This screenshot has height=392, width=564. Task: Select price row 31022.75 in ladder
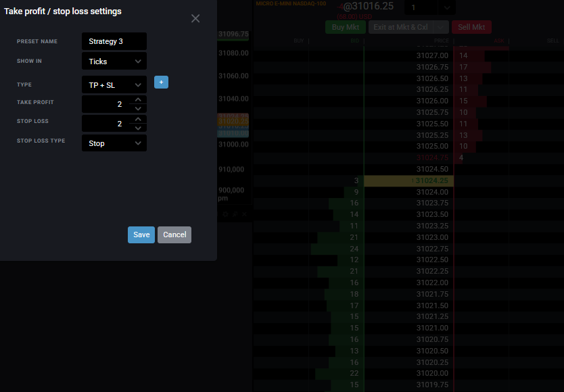[x=432, y=249]
